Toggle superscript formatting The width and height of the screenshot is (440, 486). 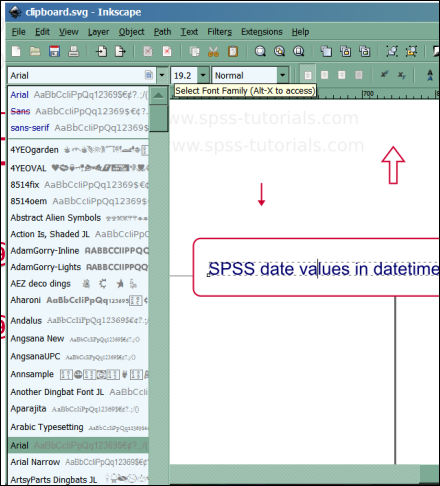tap(384, 75)
